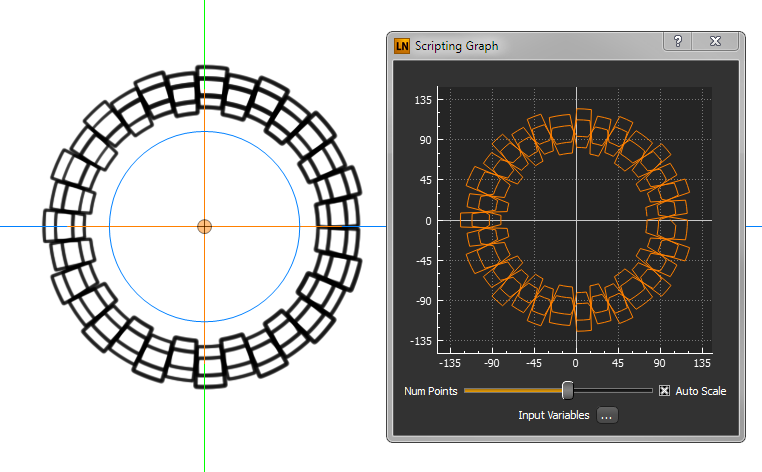Click the 'Input Variables' label
The height and width of the screenshot is (472, 762).
(554, 415)
